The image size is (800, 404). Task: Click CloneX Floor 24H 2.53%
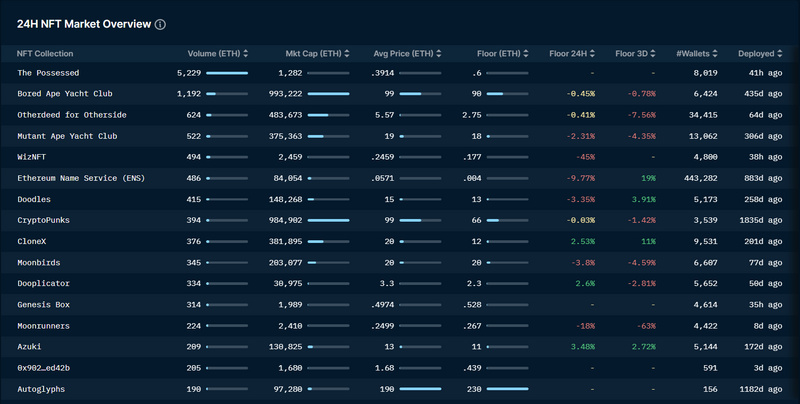point(583,241)
